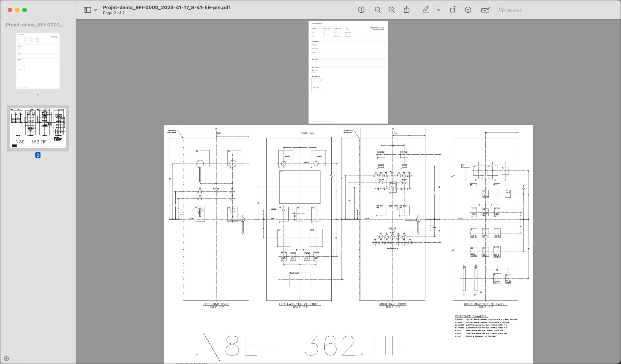Toggle highlight mode from the toolbar
Image resolution: width=621 pixels, height=364 pixels.
[426, 10]
